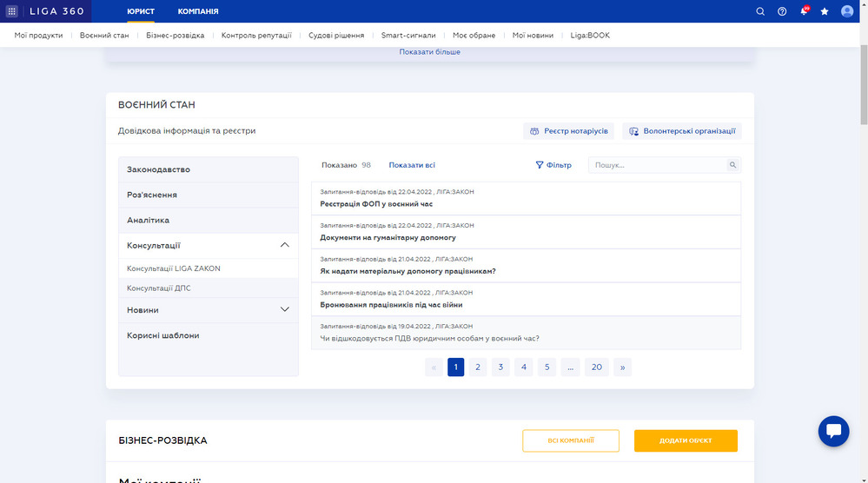The width and height of the screenshot is (868, 483).
Task: Open Моє обране menu item
Action: pyautogui.click(x=474, y=35)
